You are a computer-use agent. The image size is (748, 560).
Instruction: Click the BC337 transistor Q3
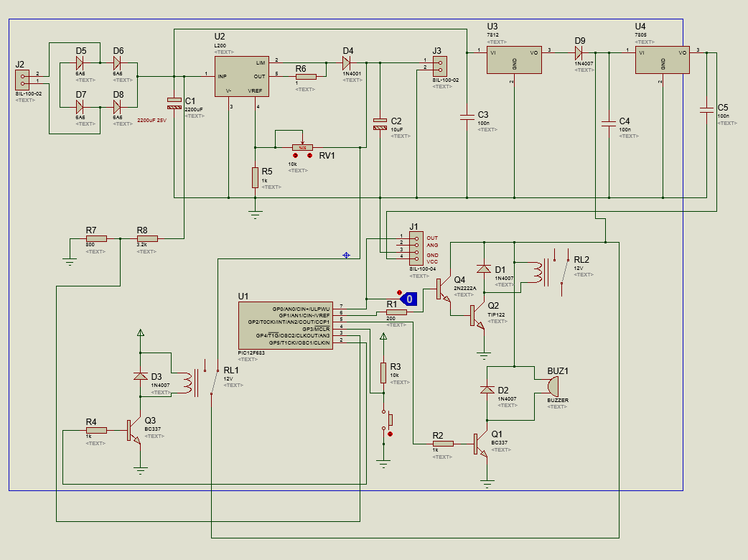pos(134,431)
